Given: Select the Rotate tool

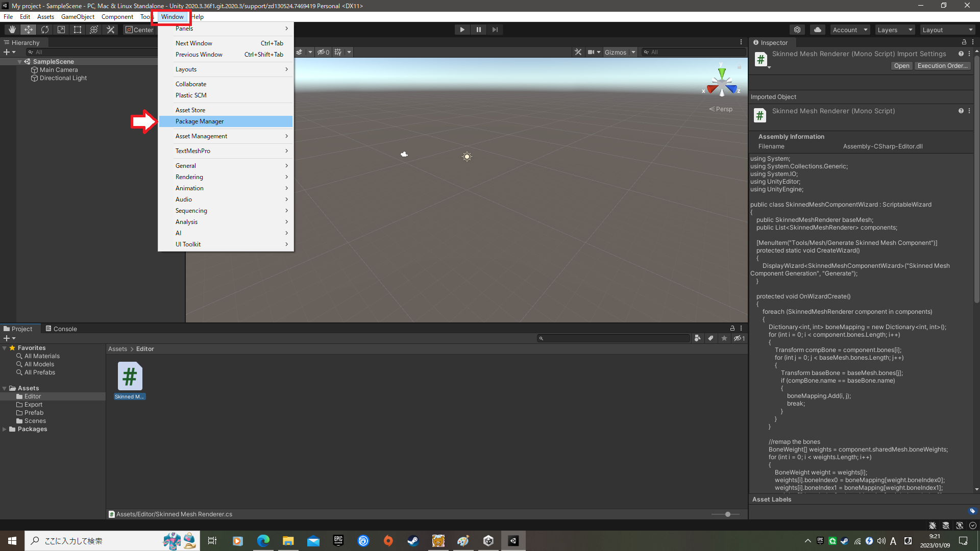Looking at the screenshot, I should tap(45, 30).
